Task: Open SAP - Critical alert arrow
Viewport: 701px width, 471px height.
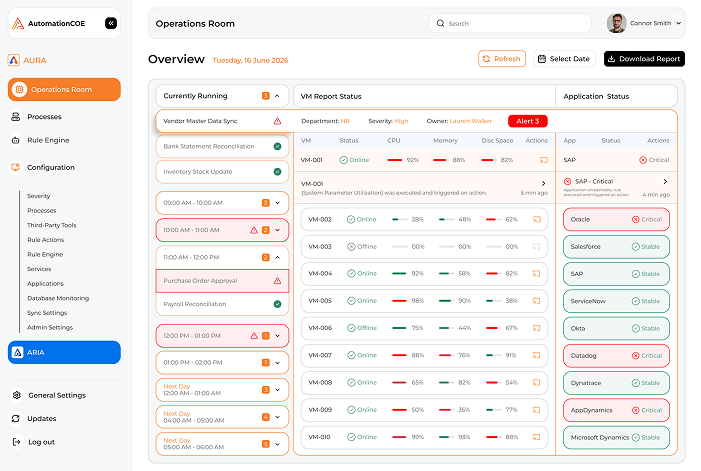Action: point(665,181)
